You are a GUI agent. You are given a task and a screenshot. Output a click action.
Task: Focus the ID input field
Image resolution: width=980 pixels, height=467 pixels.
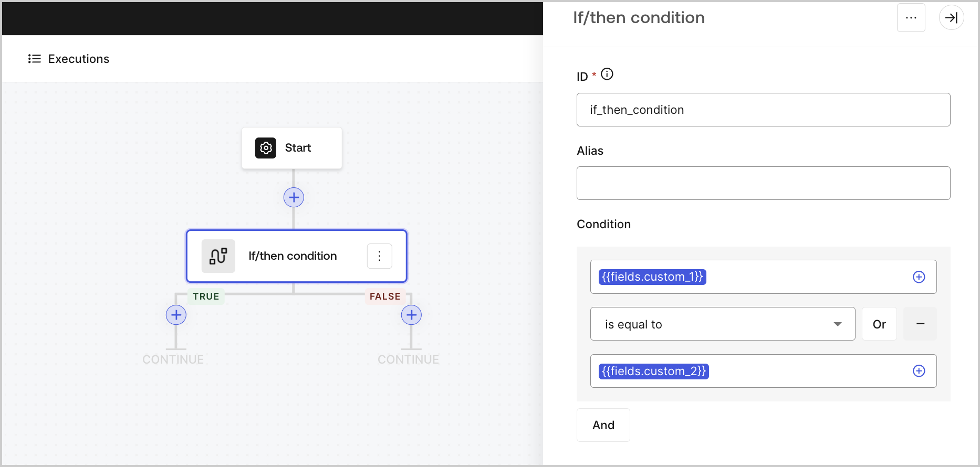(763, 110)
